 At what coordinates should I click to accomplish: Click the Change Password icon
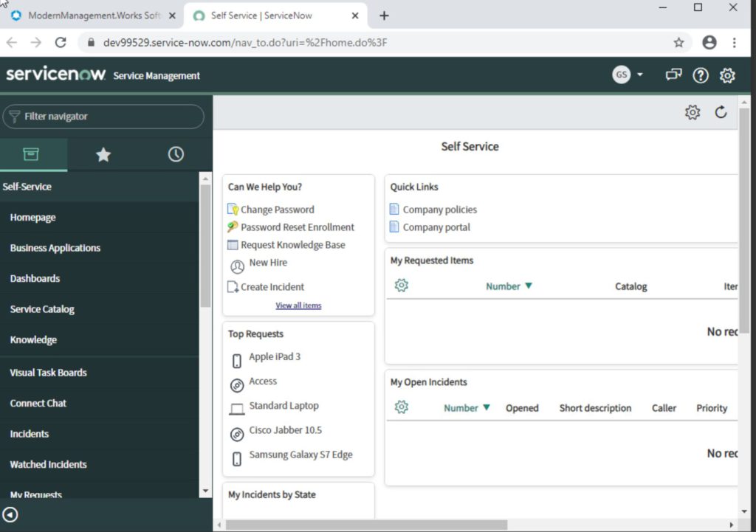233,209
